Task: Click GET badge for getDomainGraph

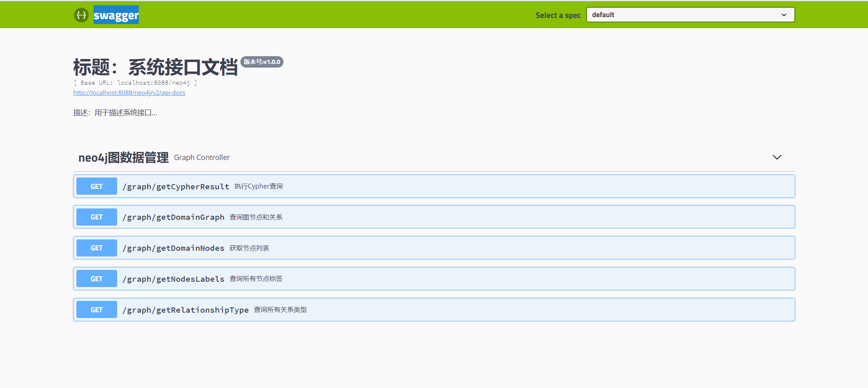Action: [97, 217]
